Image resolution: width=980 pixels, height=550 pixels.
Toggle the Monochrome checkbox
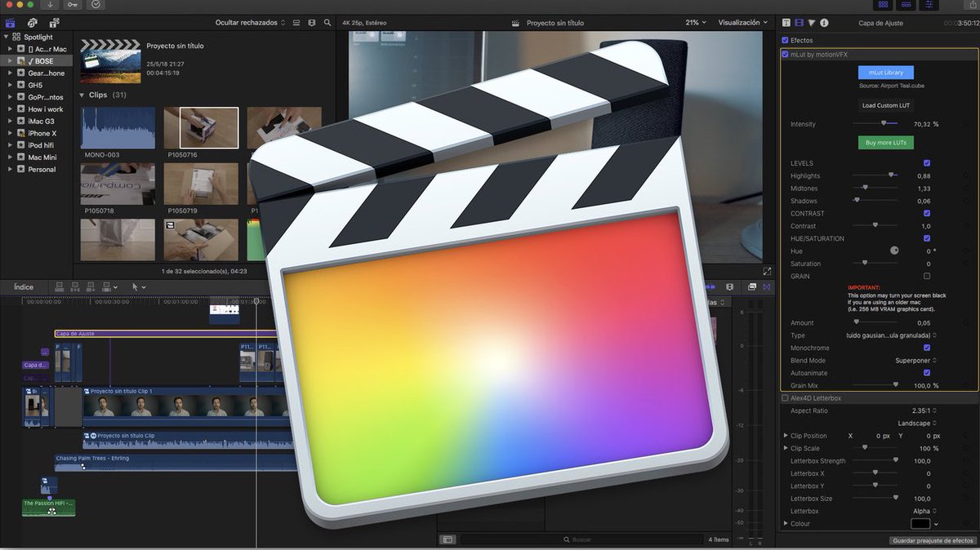pyautogui.click(x=927, y=348)
